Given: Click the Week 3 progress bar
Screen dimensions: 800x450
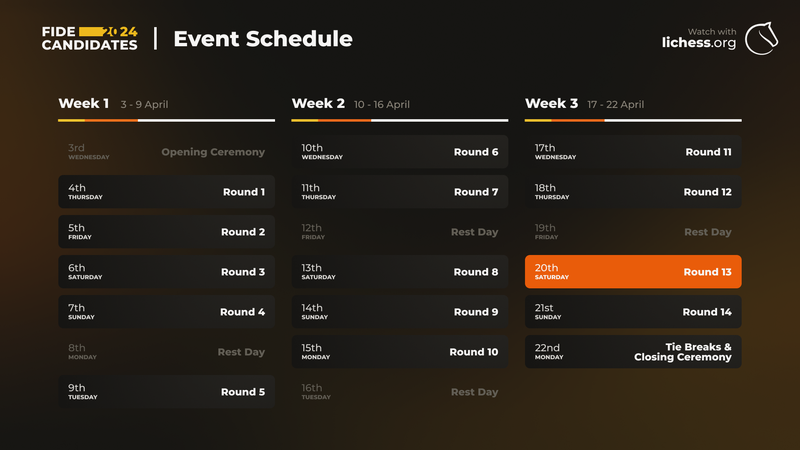Looking at the screenshot, I should (633, 120).
